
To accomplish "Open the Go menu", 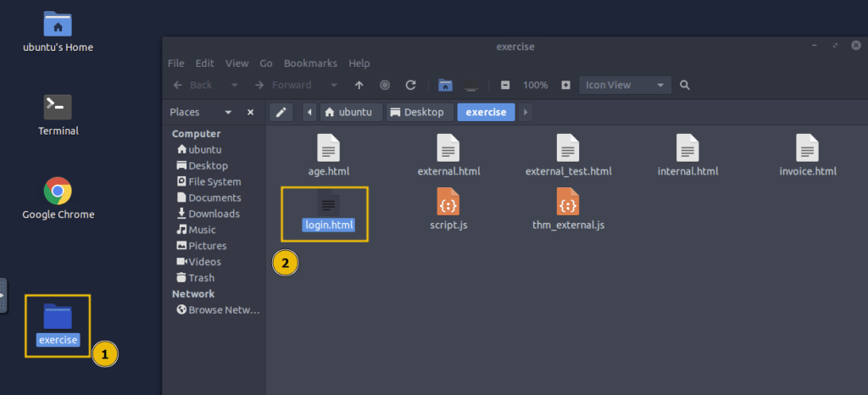I will [266, 63].
